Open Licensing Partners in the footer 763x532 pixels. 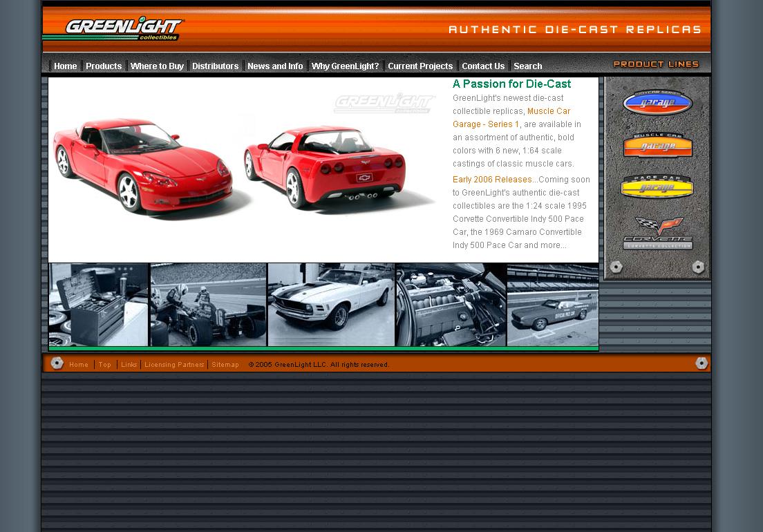pos(174,365)
